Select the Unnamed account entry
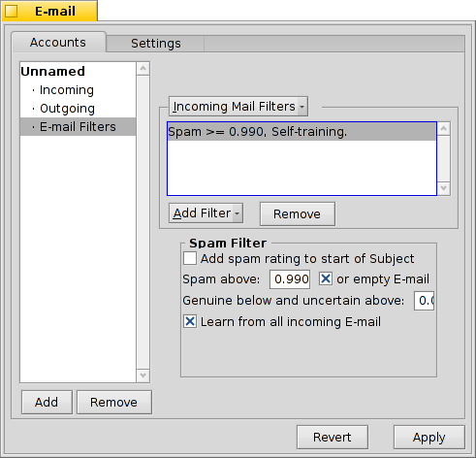 (x=78, y=71)
